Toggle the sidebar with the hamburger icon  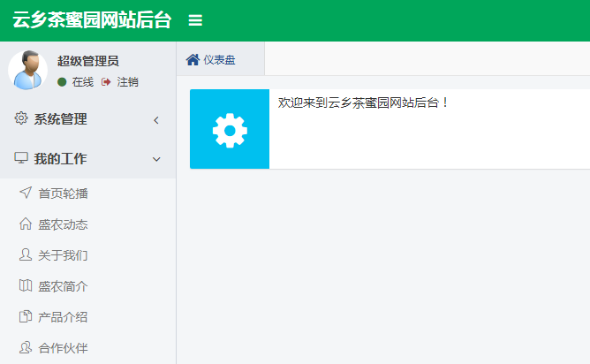click(195, 20)
